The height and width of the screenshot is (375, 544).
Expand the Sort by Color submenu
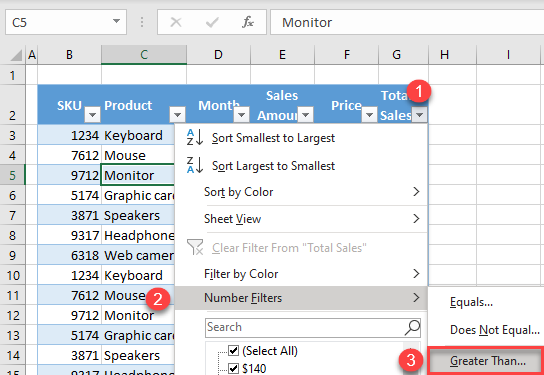pyautogui.click(x=301, y=192)
